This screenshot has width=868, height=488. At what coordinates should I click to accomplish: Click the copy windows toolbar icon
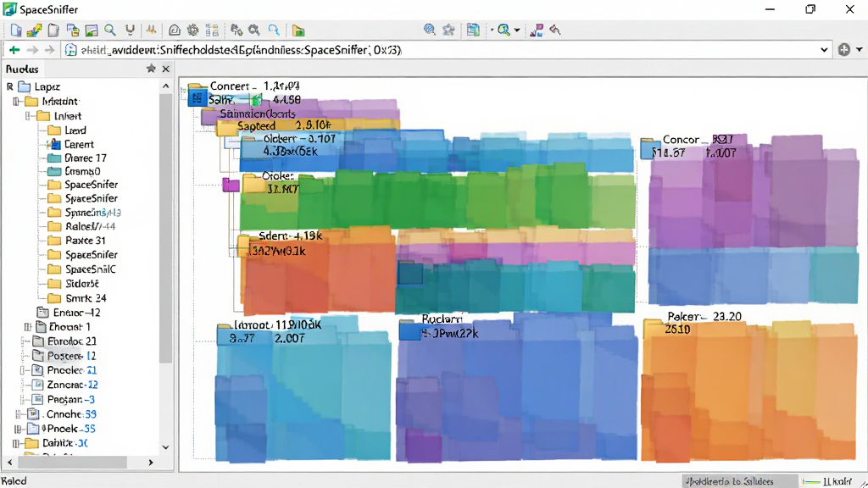(73, 30)
